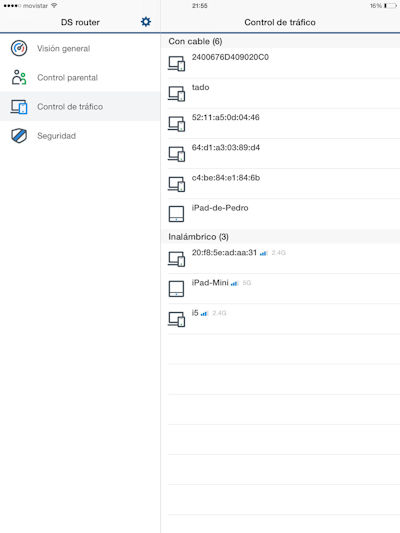Tap the tablet icon next to iPad-de-Pedro

pos(176,214)
